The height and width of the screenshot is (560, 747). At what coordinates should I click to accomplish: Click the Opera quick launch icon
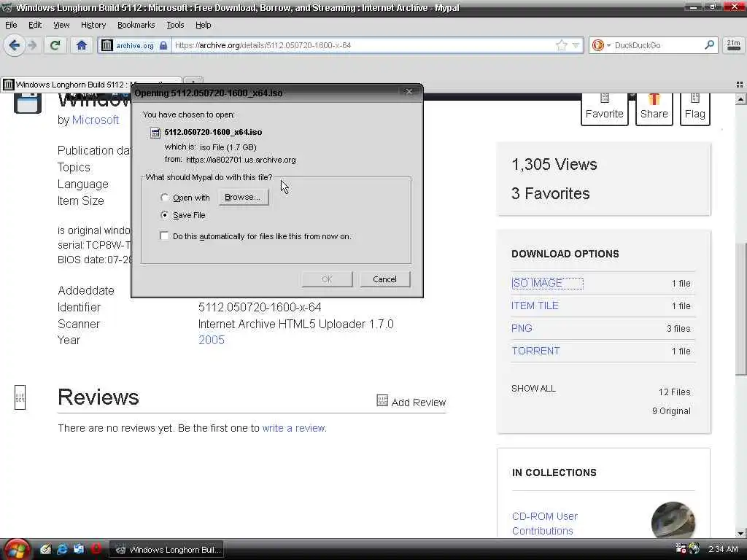pos(96,549)
